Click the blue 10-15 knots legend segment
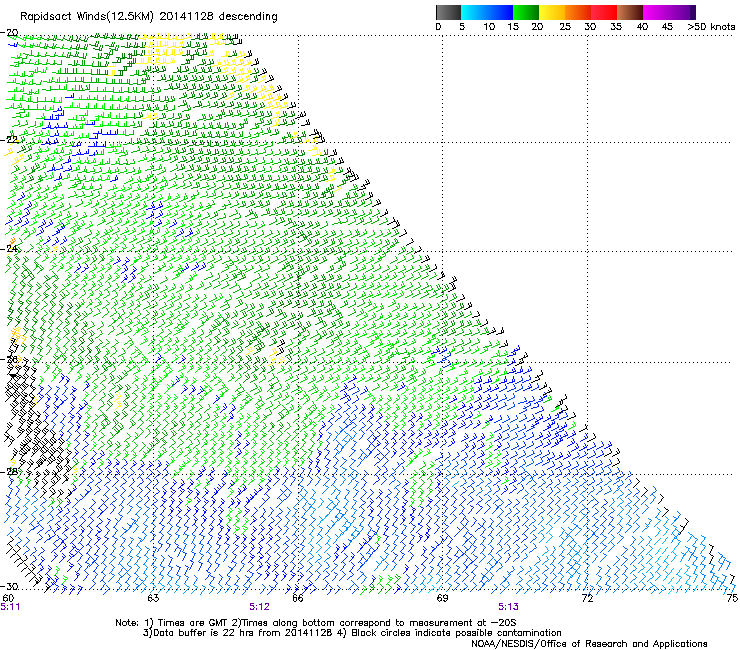 (500, 12)
